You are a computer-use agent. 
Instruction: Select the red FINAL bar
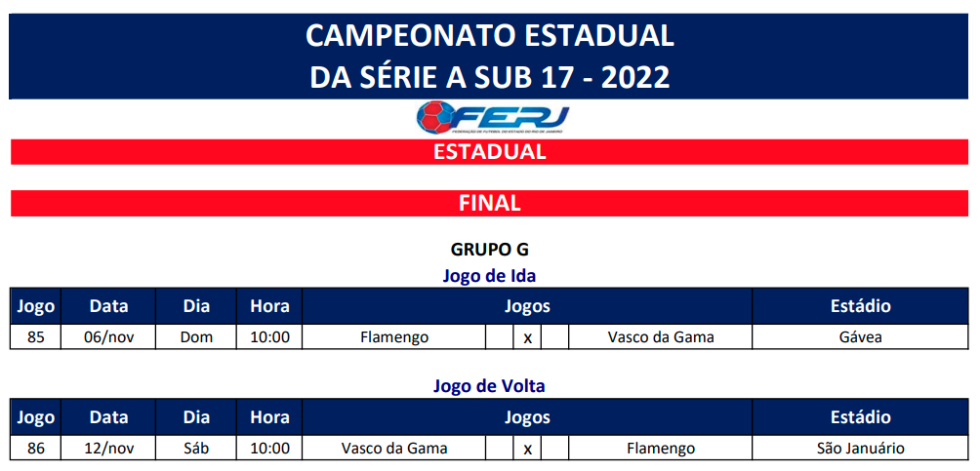point(490,203)
